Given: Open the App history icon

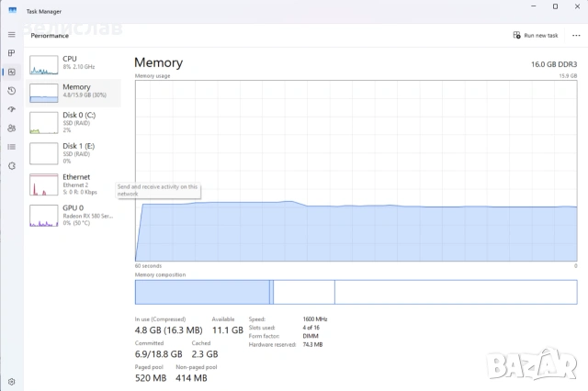Looking at the screenshot, I should pos(12,91).
